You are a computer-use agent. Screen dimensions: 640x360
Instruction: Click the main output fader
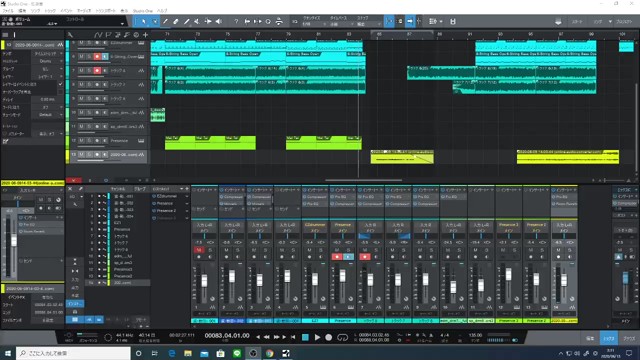click(625, 278)
